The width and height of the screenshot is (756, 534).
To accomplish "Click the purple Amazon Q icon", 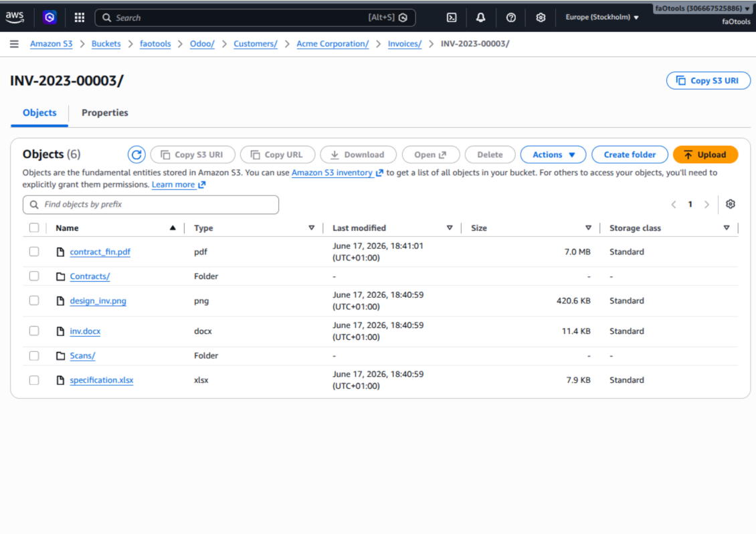I will [50, 17].
